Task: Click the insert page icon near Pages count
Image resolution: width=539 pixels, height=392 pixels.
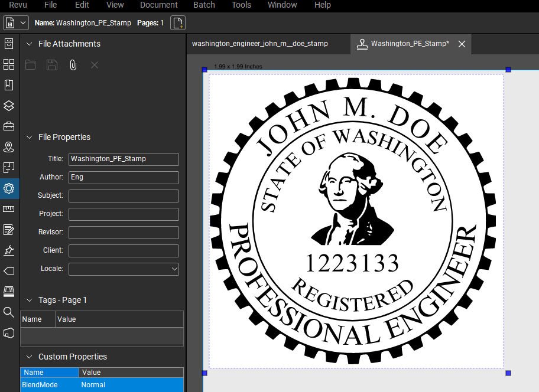Action: [x=177, y=22]
